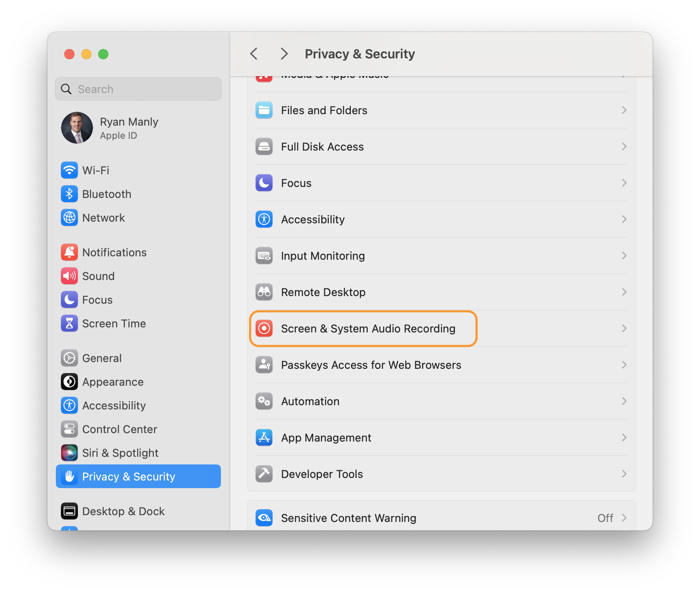This screenshot has width=700, height=593.
Task: Click the sidebar Accessibility icon
Action: click(69, 406)
